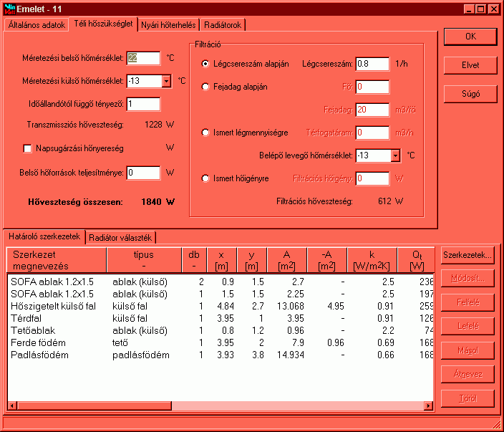Click Transzmissziós hőveszteség 1228 W value
This screenshot has height=432, width=504.
[160, 125]
